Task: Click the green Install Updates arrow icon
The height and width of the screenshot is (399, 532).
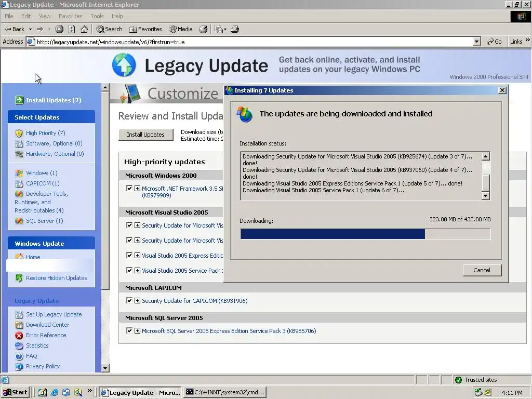Action: pyautogui.click(x=19, y=100)
